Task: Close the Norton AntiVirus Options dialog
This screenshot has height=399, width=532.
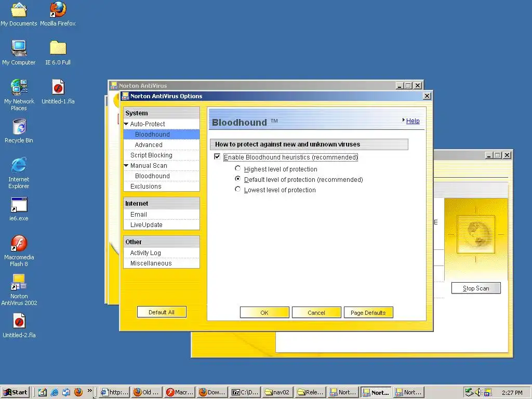Action: [x=427, y=96]
